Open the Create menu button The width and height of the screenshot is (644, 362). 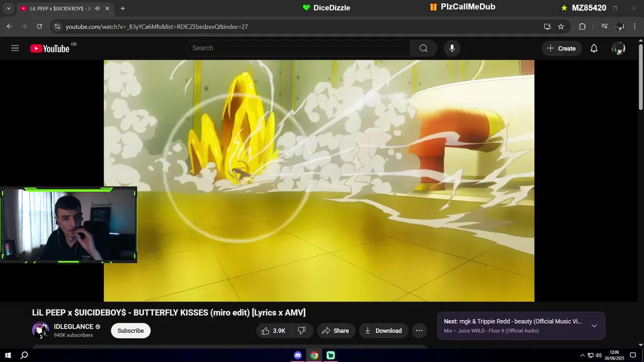561,48
